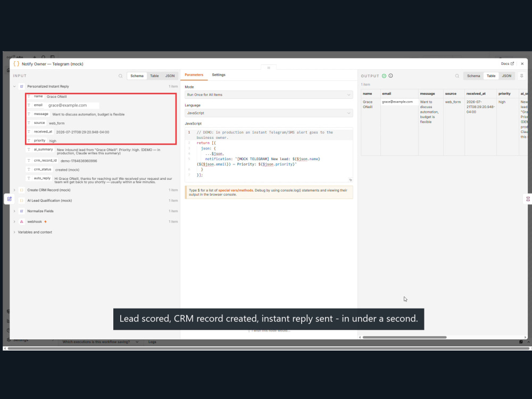The height and width of the screenshot is (399, 532).
Task: Open the Settings tab
Action: tap(219, 74)
